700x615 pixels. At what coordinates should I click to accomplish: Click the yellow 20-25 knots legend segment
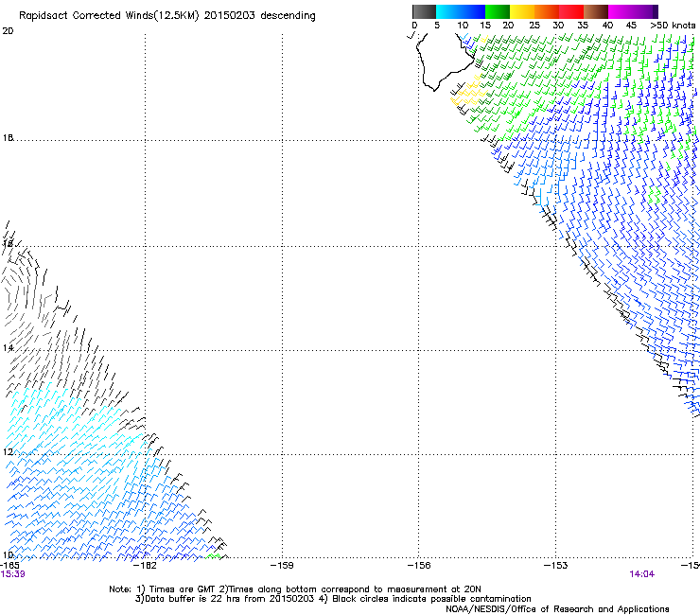(522, 11)
